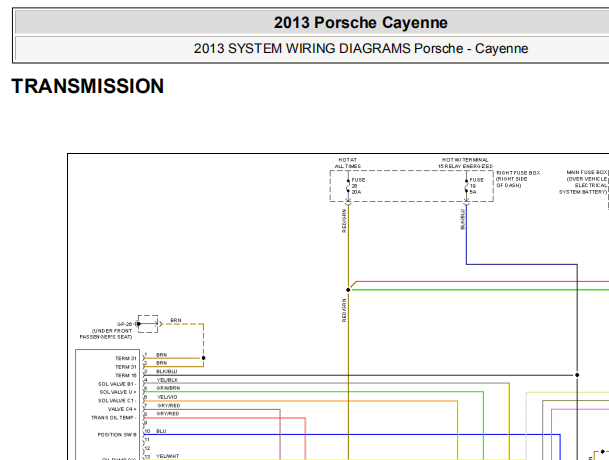Click GRY/RED wire label at pin 7
This screenshot has height=460, width=609.
point(169,405)
